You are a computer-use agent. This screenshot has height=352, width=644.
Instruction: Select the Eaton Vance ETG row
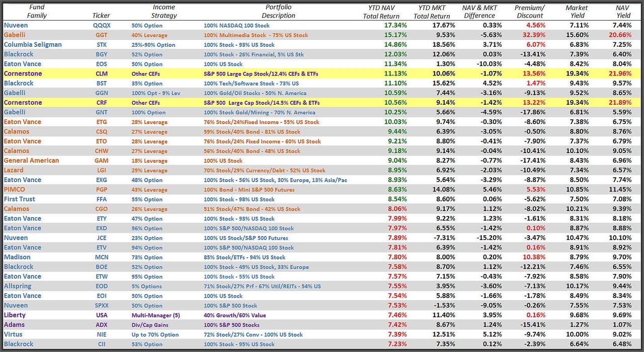coord(23,122)
